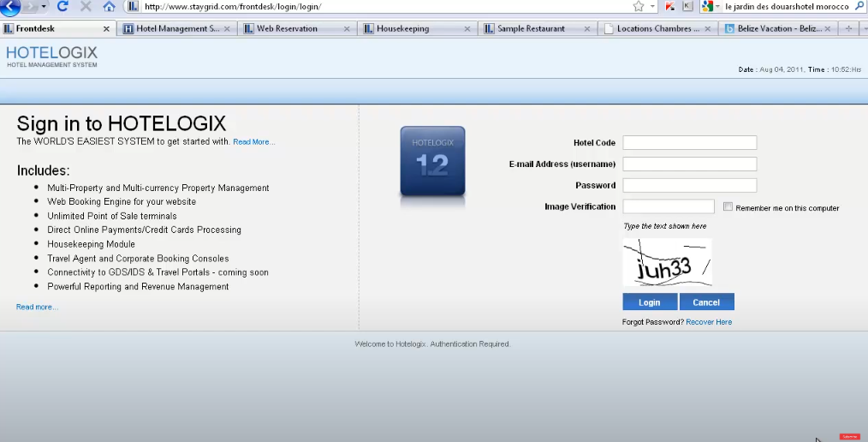Open the Recover Here password link
The width and height of the screenshot is (868, 442).
pos(709,322)
